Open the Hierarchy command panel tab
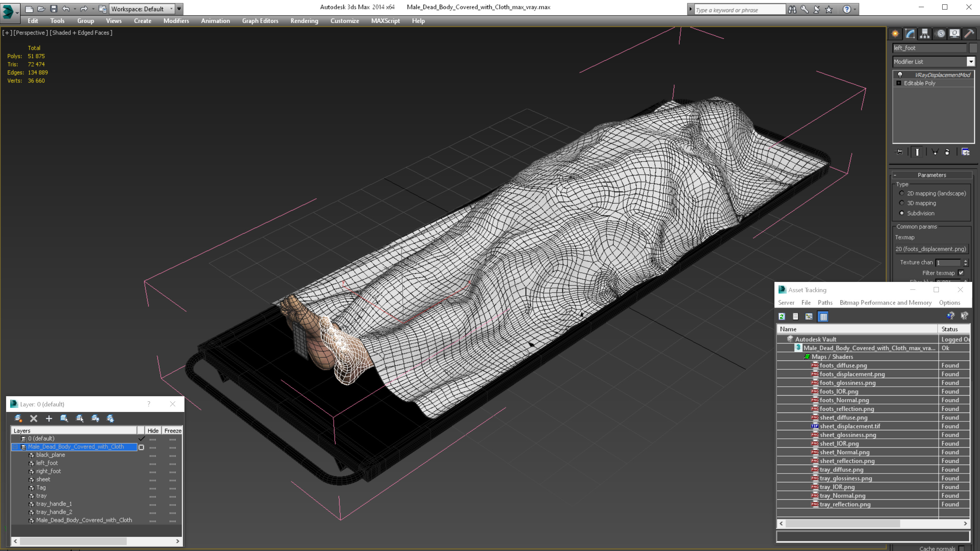Image resolution: width=980 pixels, height=551 pixels. pyautogui.click(x=925, y=33)
